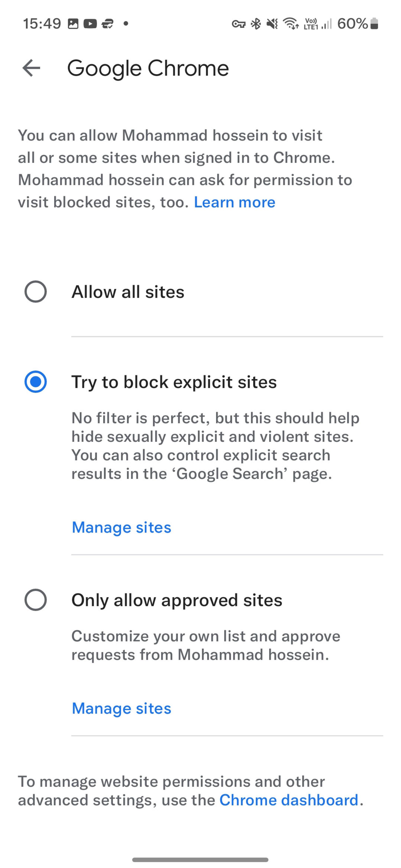Open Manage sites under approved sites
The image size is (401, 868).
pos(121,708)
